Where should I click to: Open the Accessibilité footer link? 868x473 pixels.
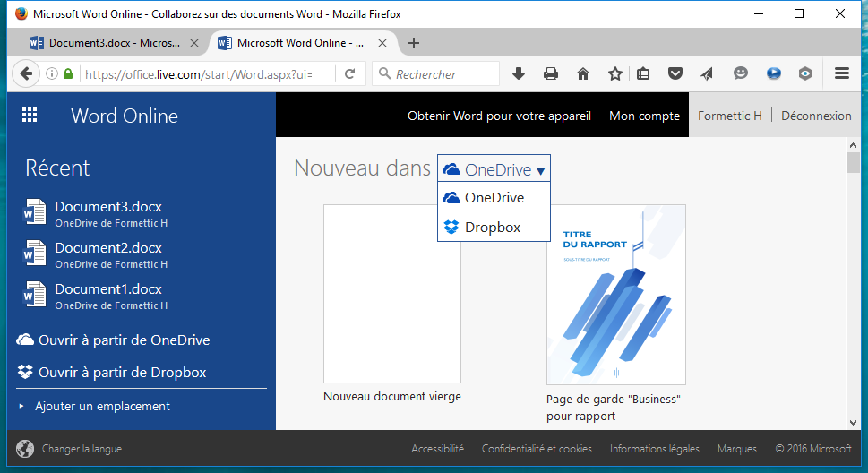(437, 449)
